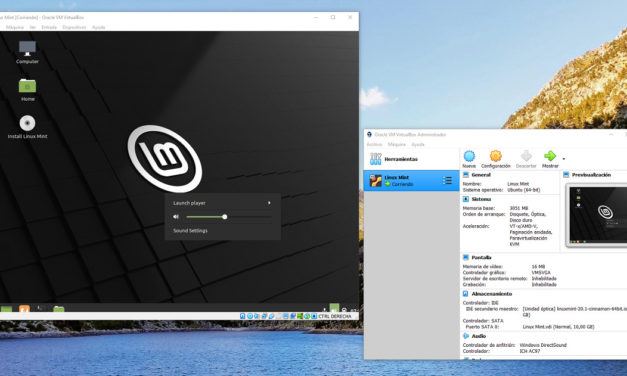
Task: Select the Linux Mint virtual machine entry
Action: [x=411, y=180]
